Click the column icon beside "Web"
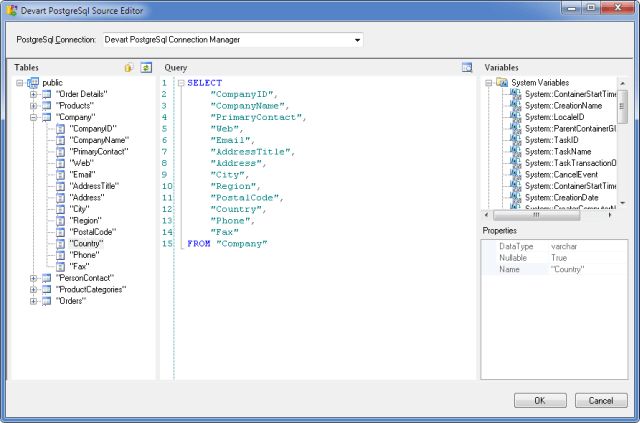Viewport: 640px width, 423px height. point(60,163)
